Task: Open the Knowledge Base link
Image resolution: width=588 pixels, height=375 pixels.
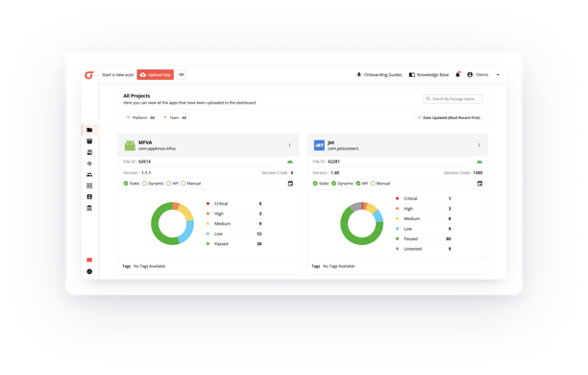Action: (x=429, y=75)
